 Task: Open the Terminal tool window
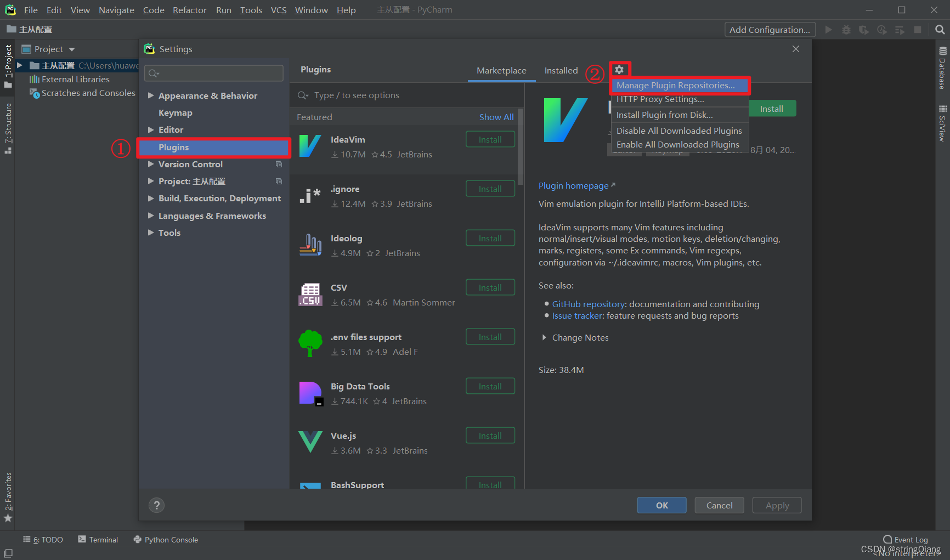point(98,540)
